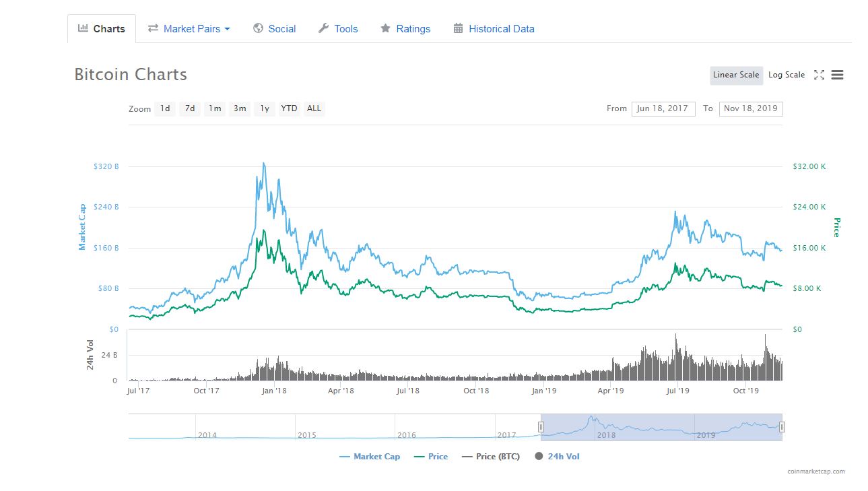
Task: Click the Jan '18 x-axis label
Action: point(274,391)
